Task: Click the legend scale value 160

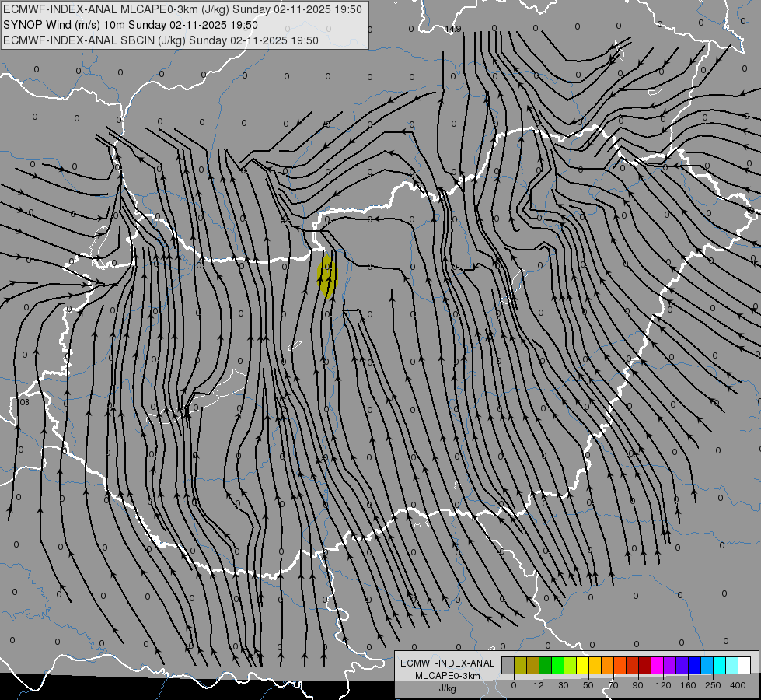Action: click(x=688, y=685)
